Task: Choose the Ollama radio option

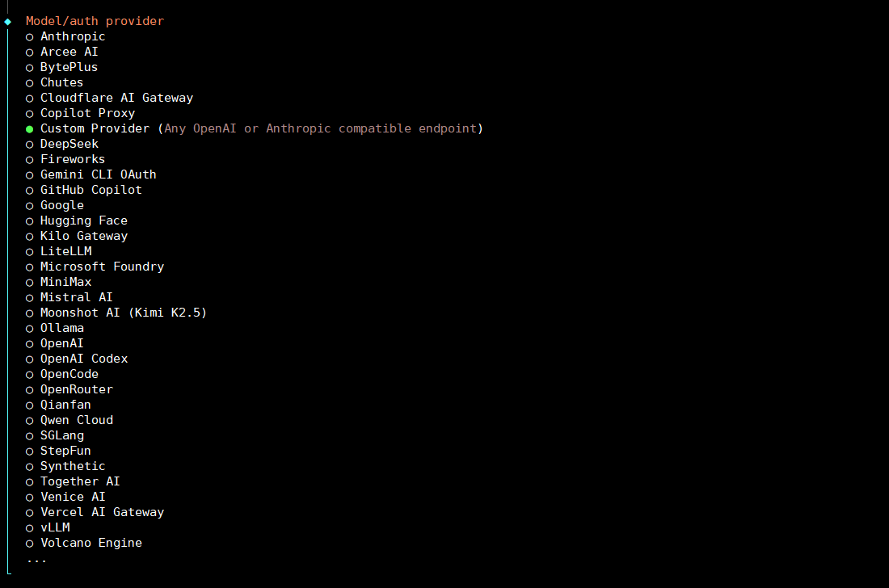Action: tap(30, 329)
